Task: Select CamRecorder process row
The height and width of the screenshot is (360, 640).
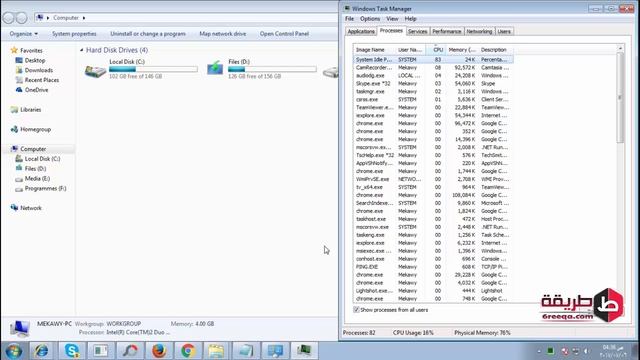Action: (x=433, y=68)
